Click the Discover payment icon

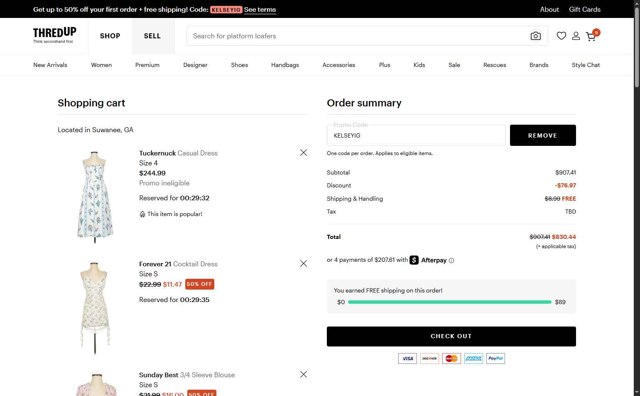tap(429, 358)
